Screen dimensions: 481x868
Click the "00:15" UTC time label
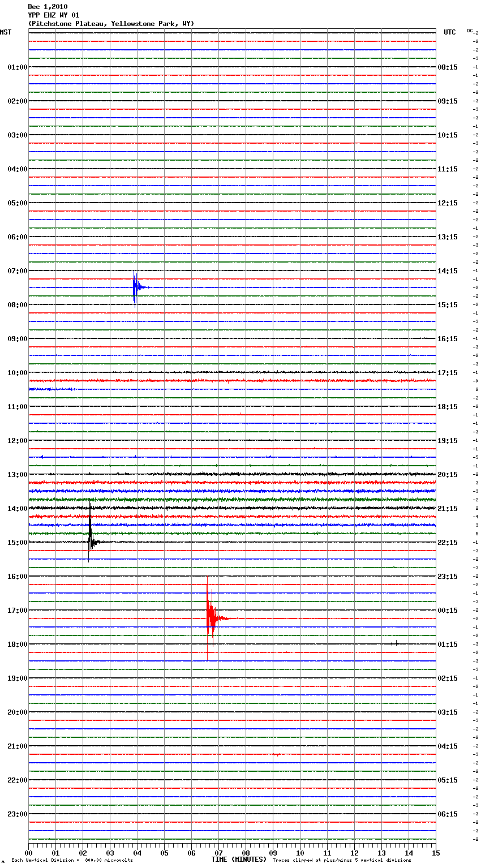(x=448, y=611)
